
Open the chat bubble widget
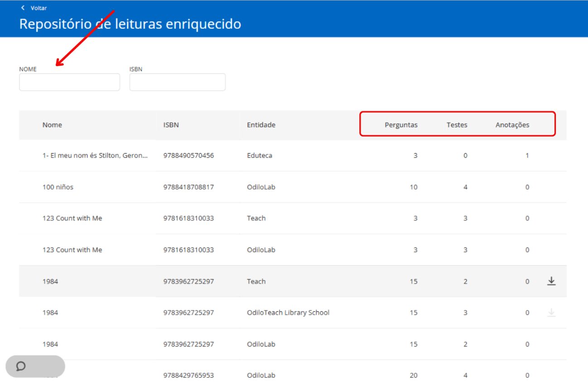(x=35, y=367)
